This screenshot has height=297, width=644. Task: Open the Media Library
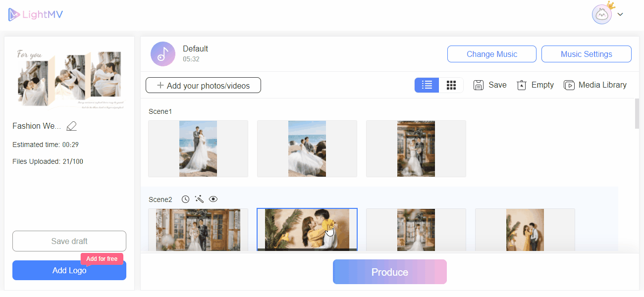point(595,85)
